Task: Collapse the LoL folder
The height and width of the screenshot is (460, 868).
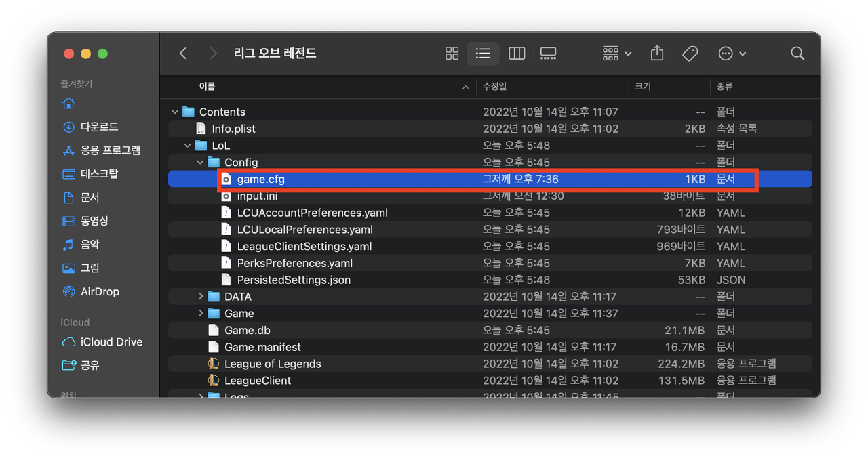Action: coord(188,146)
